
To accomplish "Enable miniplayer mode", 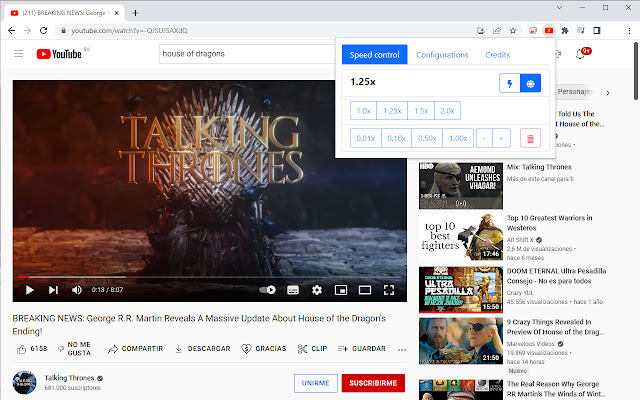I will [341, 290].
